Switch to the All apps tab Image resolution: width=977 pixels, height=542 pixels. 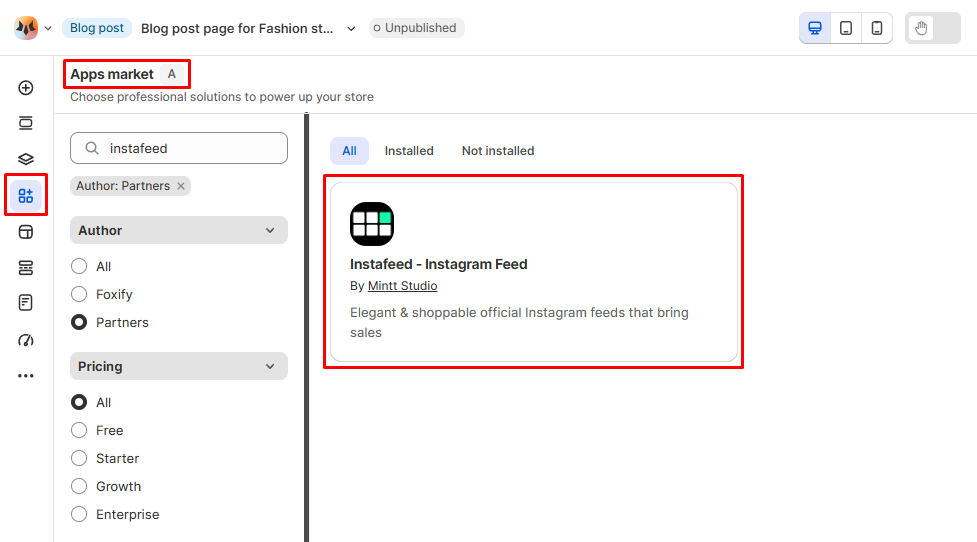tap(350, 151)
